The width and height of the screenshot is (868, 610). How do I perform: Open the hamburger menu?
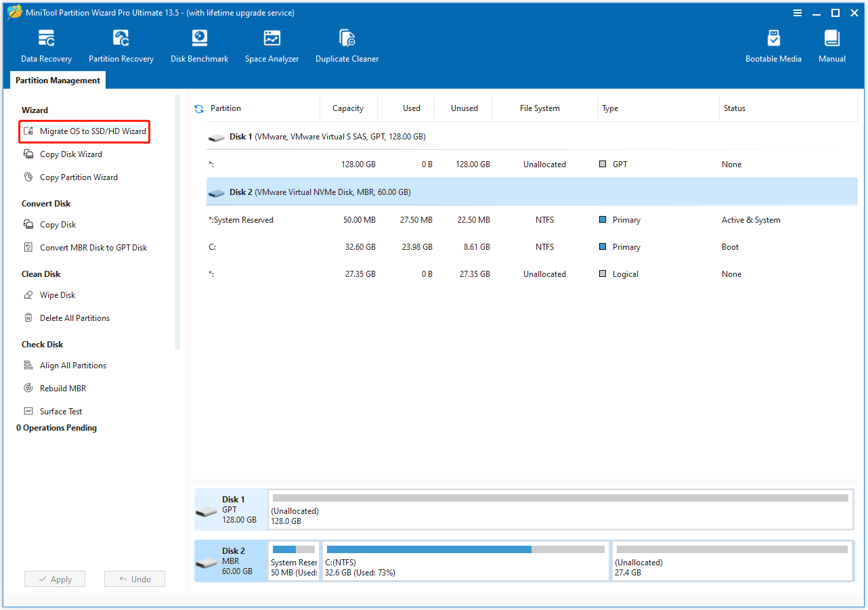pyautogui.click(x=798, y=12)
